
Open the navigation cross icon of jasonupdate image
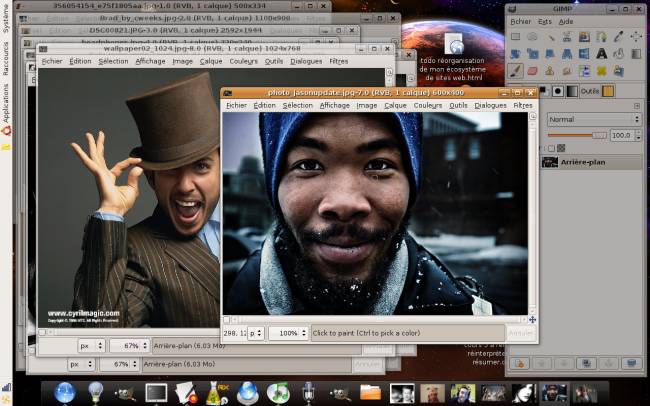pyautogui.click(x=532, y=320)
